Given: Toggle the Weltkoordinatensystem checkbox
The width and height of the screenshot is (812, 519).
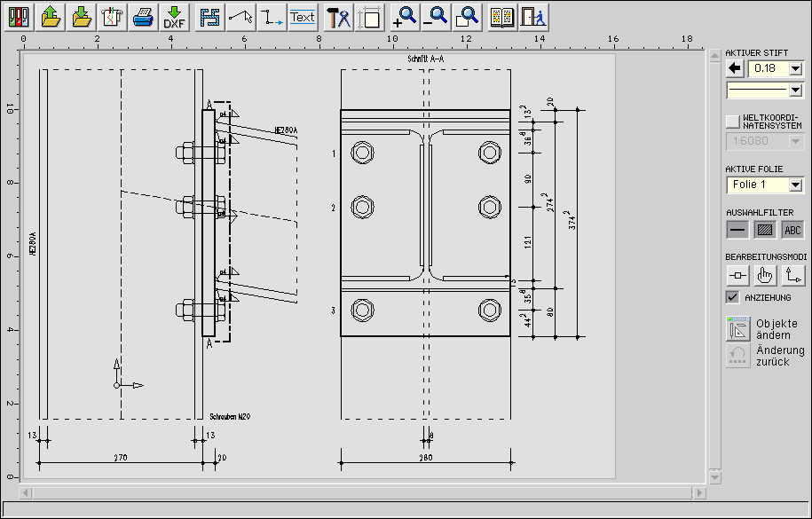Looking at the screenshot, I should coord(732,122).
